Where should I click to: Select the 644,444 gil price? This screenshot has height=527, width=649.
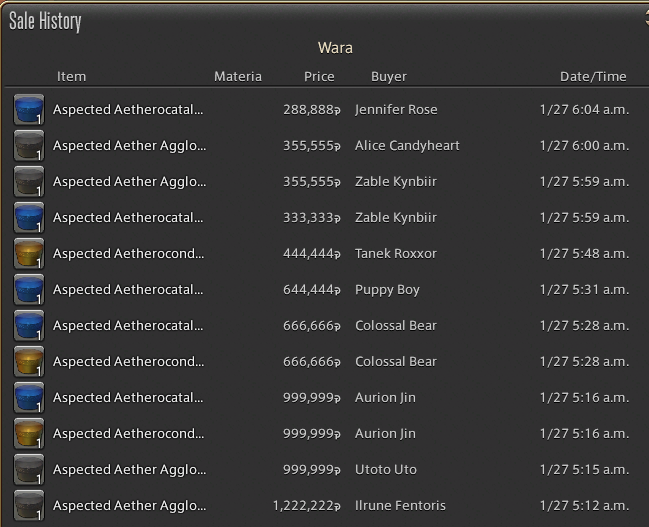pos(312,290)
